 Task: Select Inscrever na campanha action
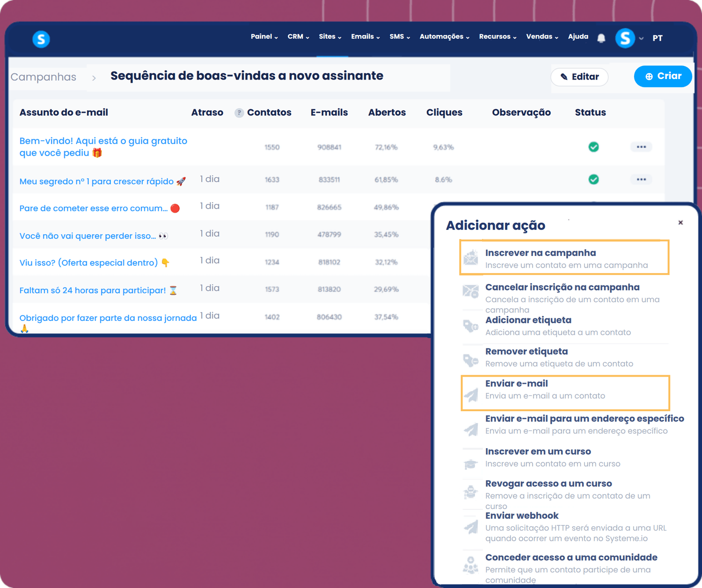click(564, 257)
